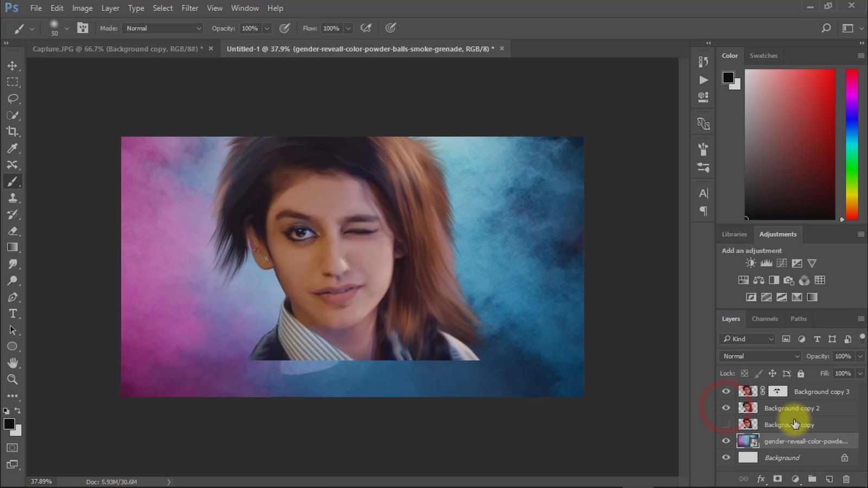Image resolution: width=868 pixels, height=488 pixels.
Task: Open the Brightness/Contrast adjustment
Action: click(x=751, y=262)
